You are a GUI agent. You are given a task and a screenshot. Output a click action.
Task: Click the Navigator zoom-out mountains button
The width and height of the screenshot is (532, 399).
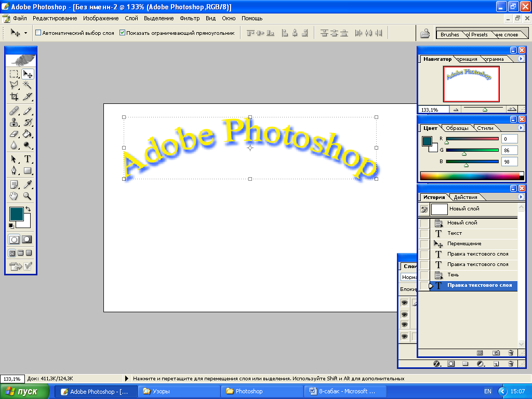(x=456, y=110)
